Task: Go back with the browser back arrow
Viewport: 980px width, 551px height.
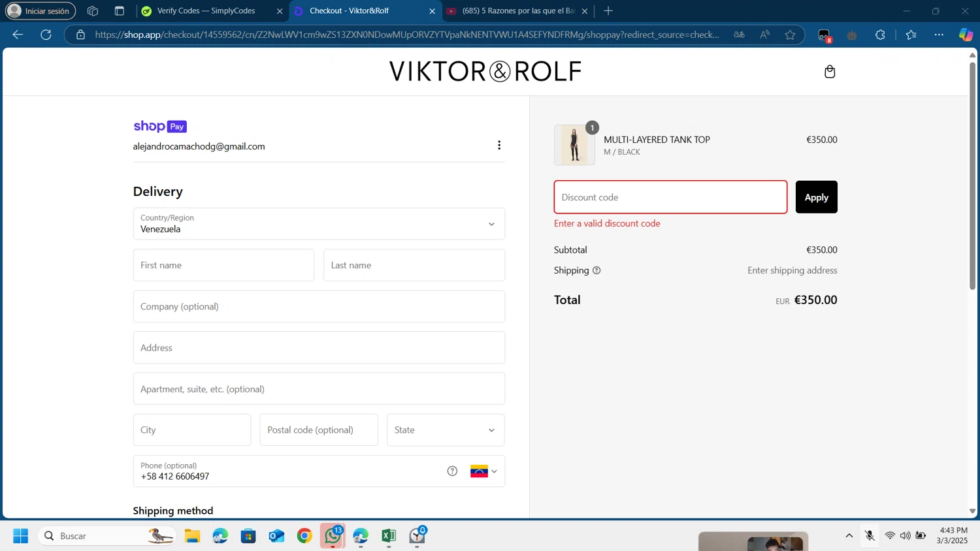Action: pos(18,35)
